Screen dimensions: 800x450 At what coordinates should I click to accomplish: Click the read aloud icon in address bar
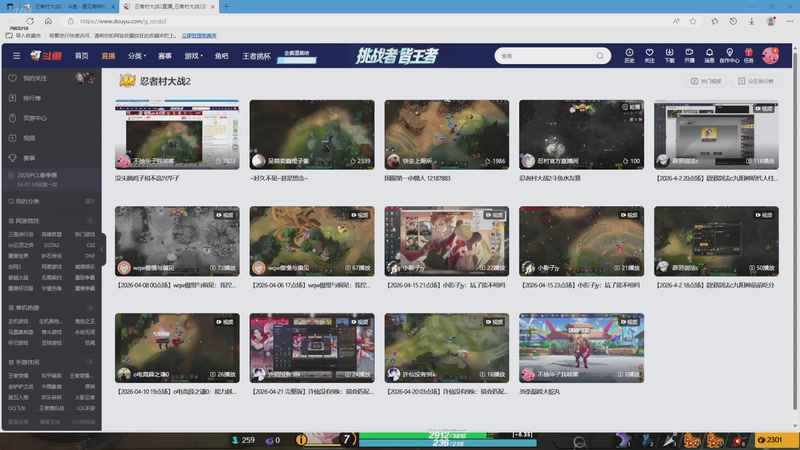pyautogui.click(x=676, y=21)
